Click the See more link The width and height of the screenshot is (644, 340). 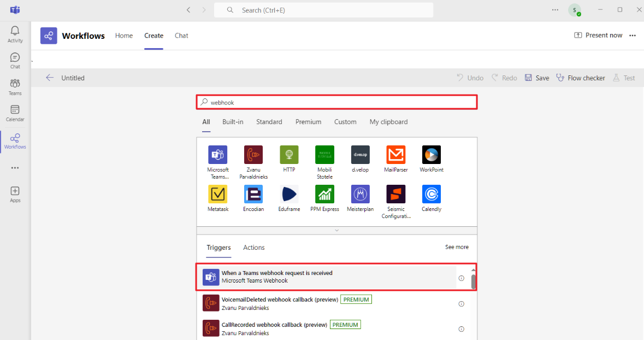(457, 247)
